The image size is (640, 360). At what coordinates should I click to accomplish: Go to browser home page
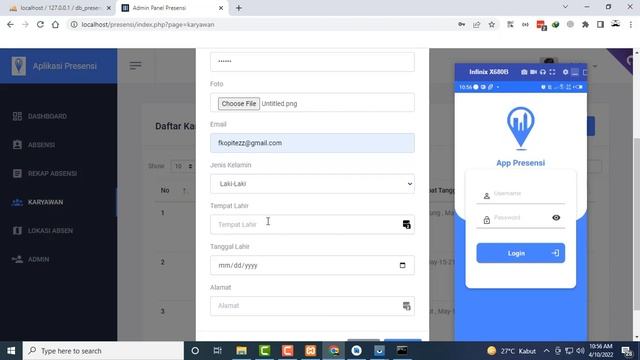(55, 24)
